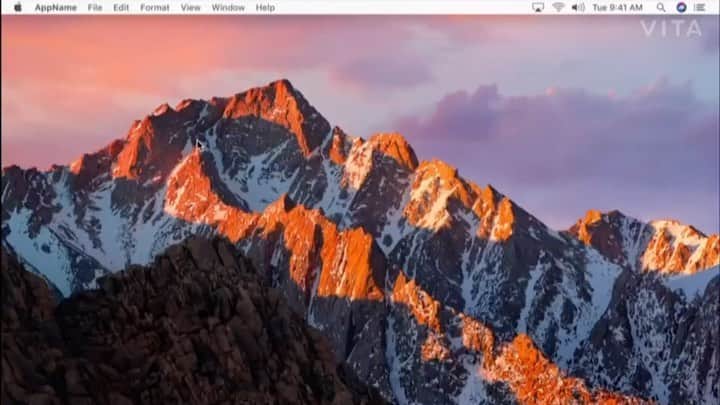Activate the Siri icon
The width and height of the screenshot is (720, 405).
(x=681, y=7)
